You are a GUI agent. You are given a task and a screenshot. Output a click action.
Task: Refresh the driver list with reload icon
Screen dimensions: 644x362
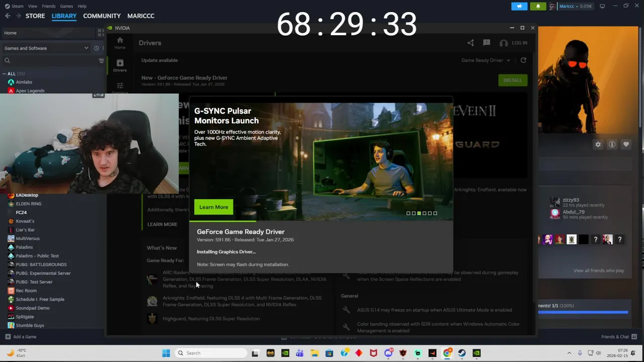(x=523, y=60)
